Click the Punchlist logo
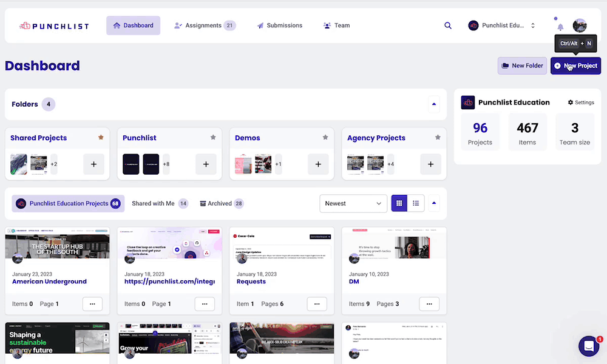The width and height of the screenshot is (607, 364). [x=54, y=26]
